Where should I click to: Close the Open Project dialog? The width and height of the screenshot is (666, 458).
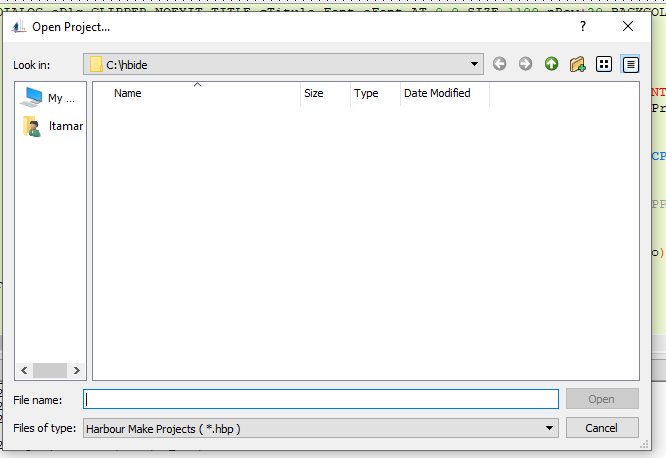point(628,26)
